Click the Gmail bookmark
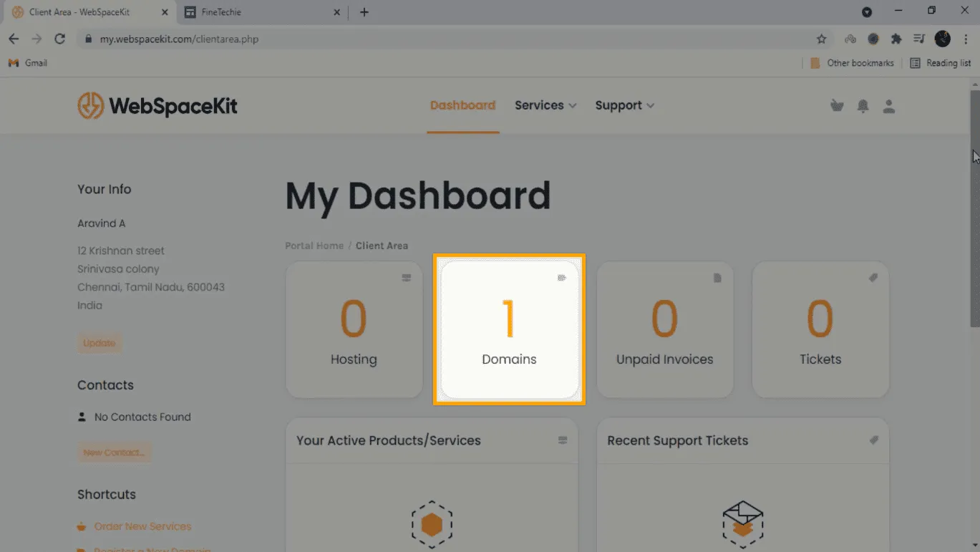Screen dimensions: 980x552 (x=28, y=63)
